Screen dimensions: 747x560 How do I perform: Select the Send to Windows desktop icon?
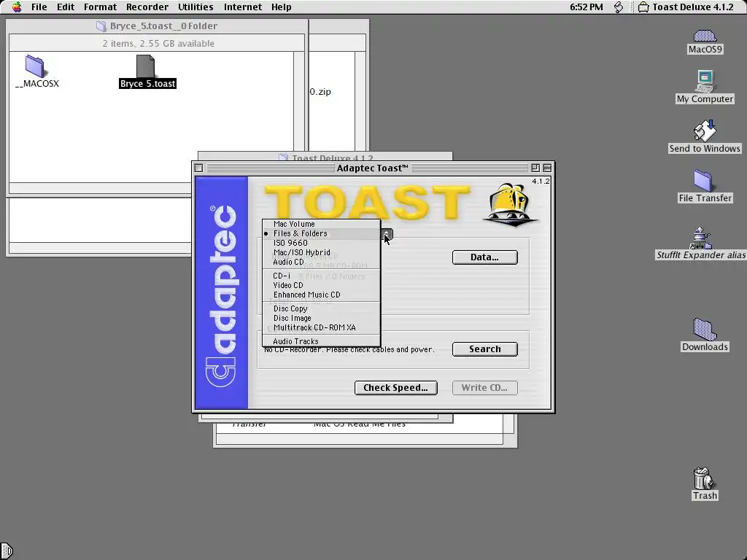[705, 131]
